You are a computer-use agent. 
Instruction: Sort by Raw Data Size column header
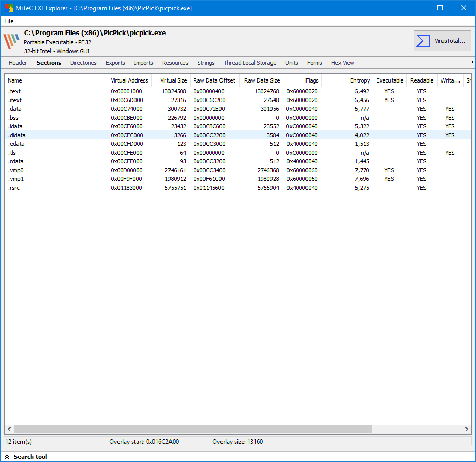click(261, 80)
